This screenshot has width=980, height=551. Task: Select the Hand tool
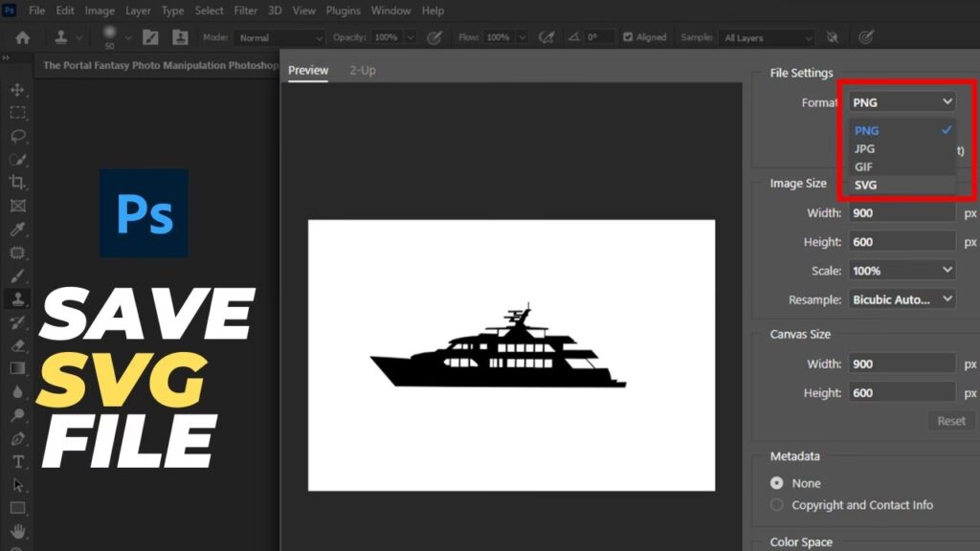(x=17, y=531)
